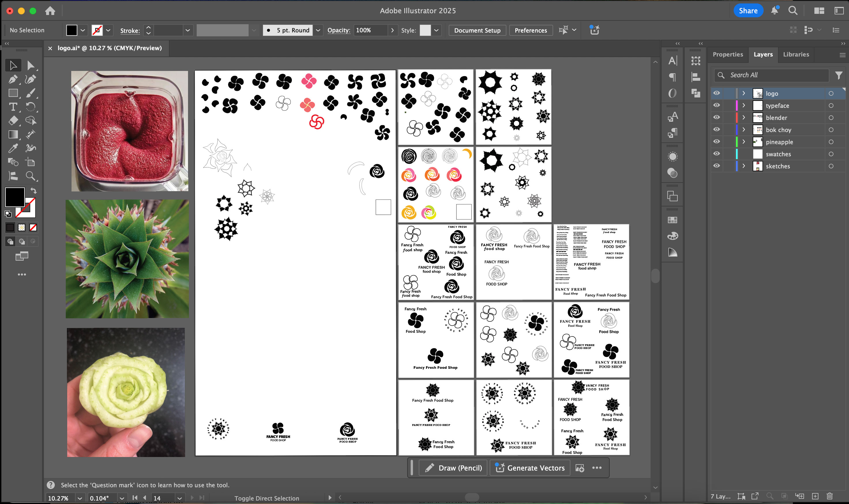Select the Direct Selection tool
Image resolution: width=849 pixels, height=504 pixels.
30,65
